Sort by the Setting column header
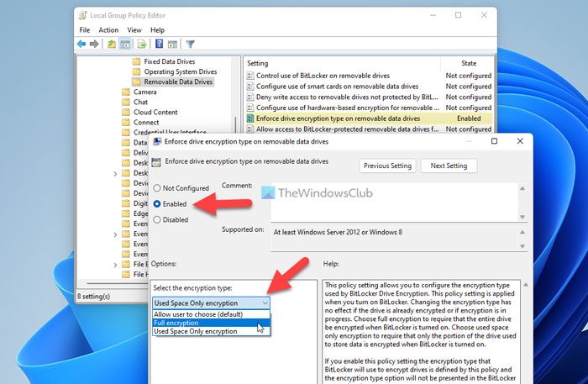This screenshot has height=384, width=588. (343, 63)
